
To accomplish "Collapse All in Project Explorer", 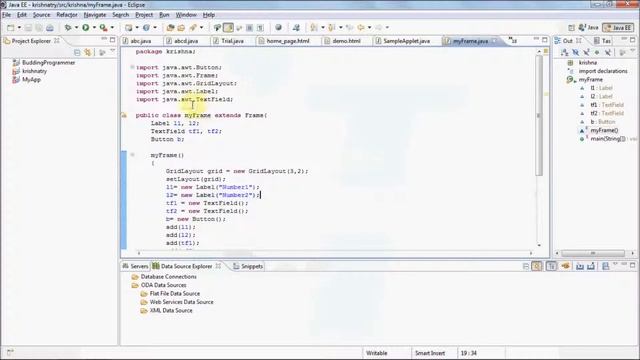I will 77,52.
